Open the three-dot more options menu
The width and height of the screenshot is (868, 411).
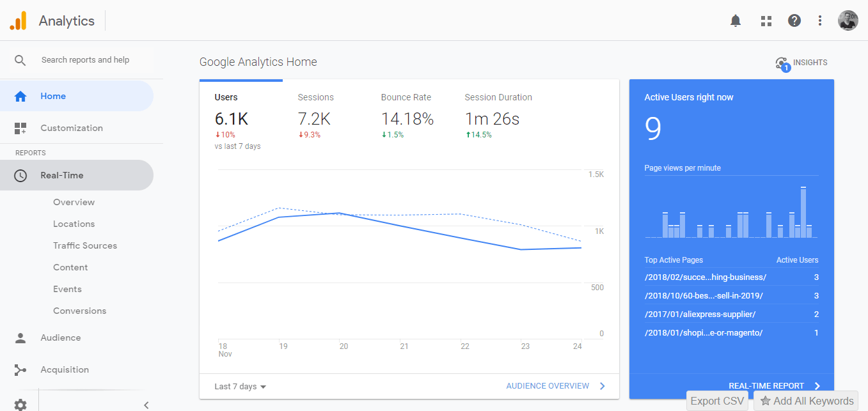point(820,20)
